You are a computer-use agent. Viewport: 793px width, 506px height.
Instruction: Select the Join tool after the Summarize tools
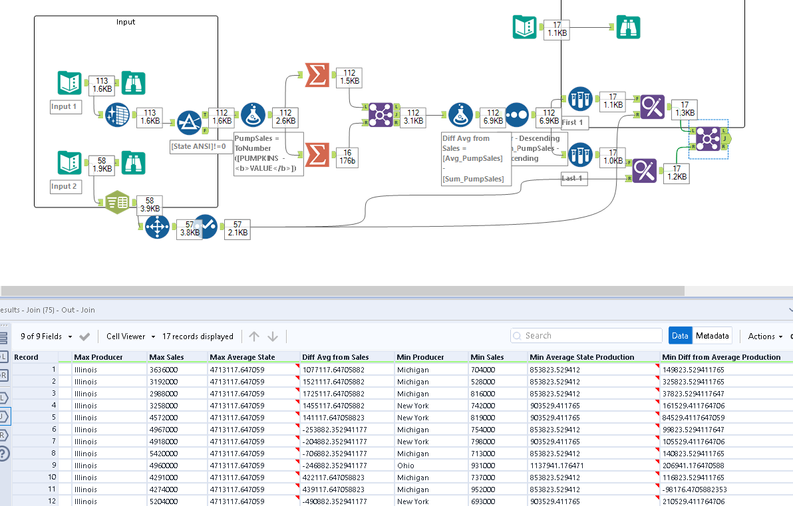click(x=381, y=115)
